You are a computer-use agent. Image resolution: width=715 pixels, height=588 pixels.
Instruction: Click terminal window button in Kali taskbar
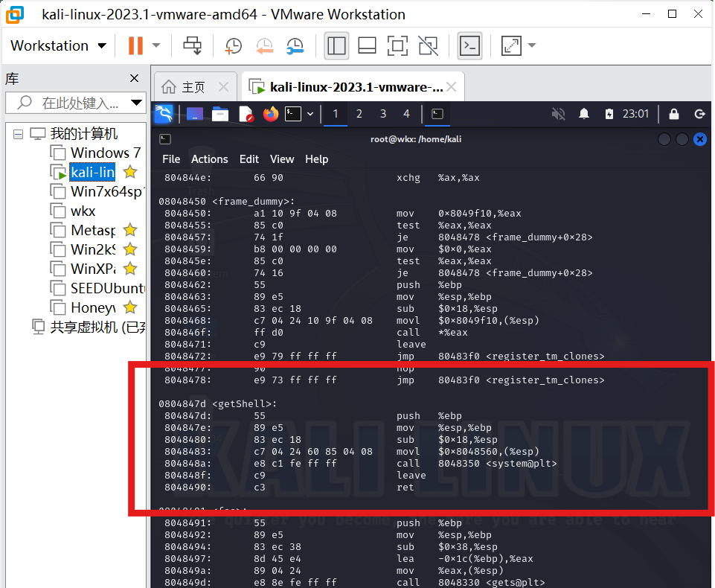437,114
